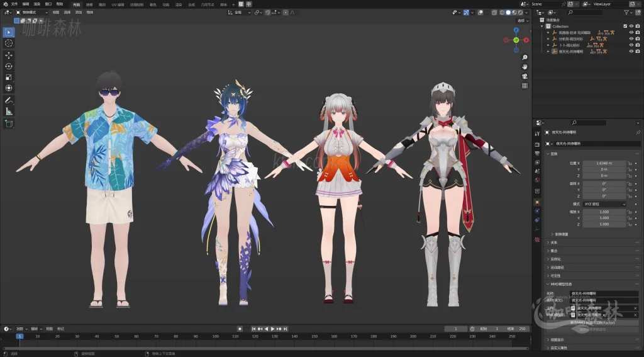644x357 pixels.
Task: Hide the 分析员 object using eye icon
Action: [x=631, y=38]
